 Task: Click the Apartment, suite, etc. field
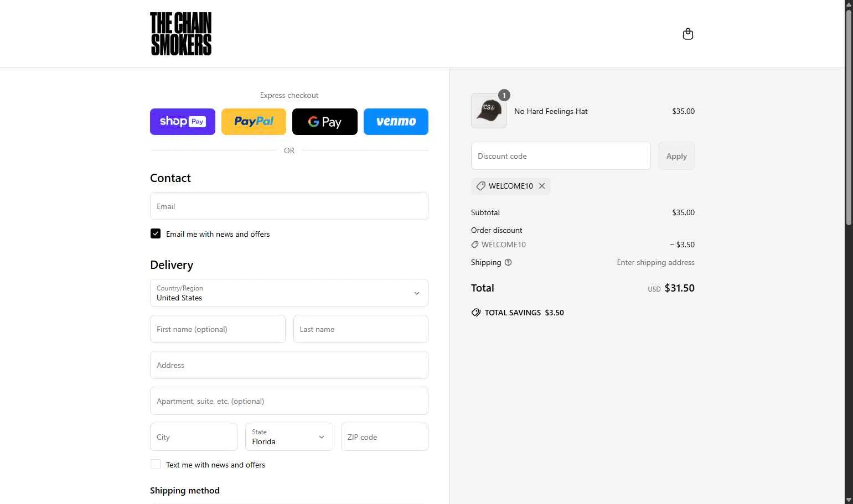tap(289, 401)
